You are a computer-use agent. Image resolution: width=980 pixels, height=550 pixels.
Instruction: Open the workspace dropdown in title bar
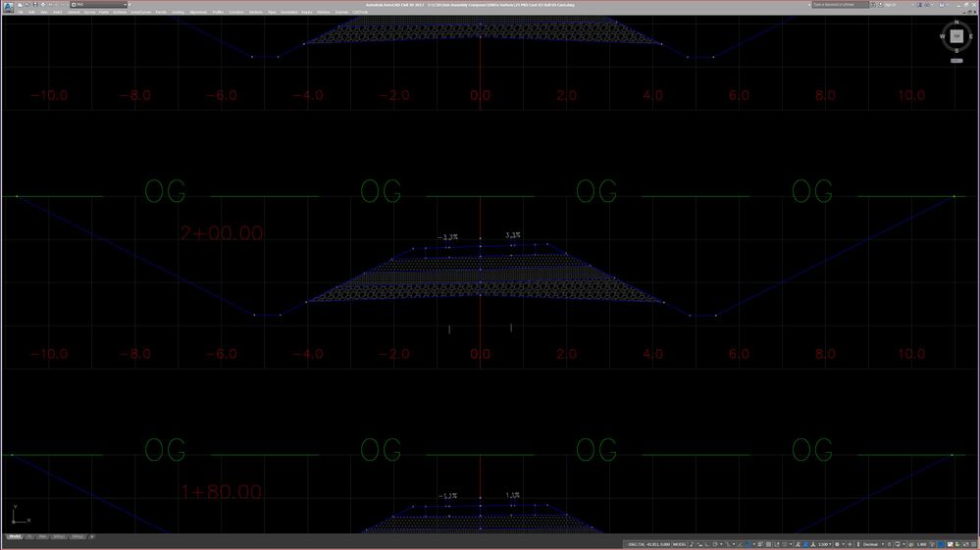coord(99,4)
